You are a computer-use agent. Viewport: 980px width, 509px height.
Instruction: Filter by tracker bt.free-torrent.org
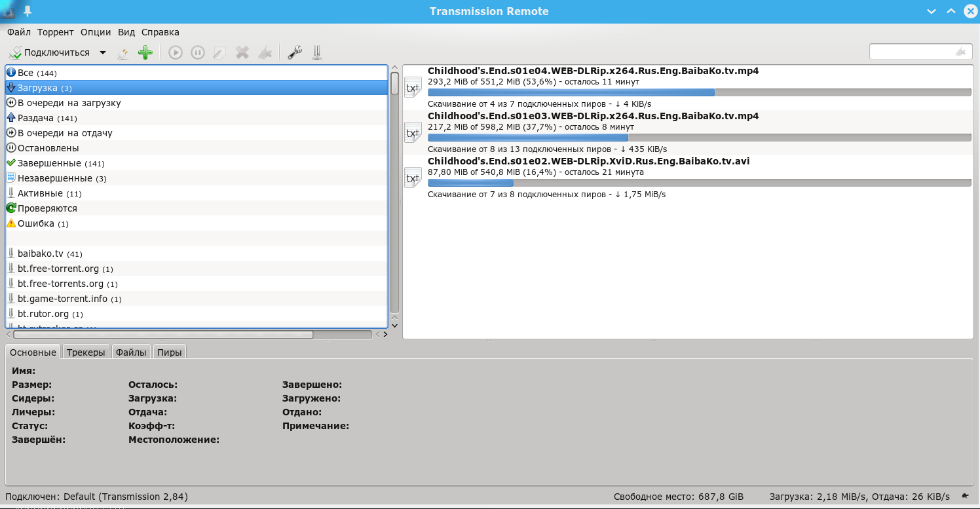(197, 269)
